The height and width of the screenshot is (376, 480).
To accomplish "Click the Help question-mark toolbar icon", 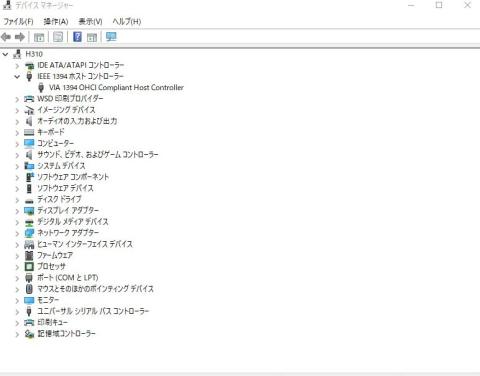I will pyautogui.click(x=77, y=37).
